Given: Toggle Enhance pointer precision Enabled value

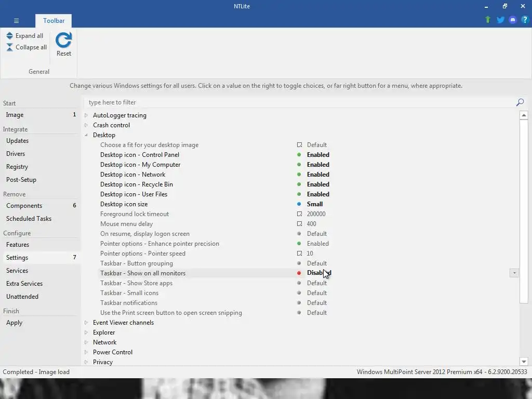Looking at the screenshot, I should [x=318, y=244].
